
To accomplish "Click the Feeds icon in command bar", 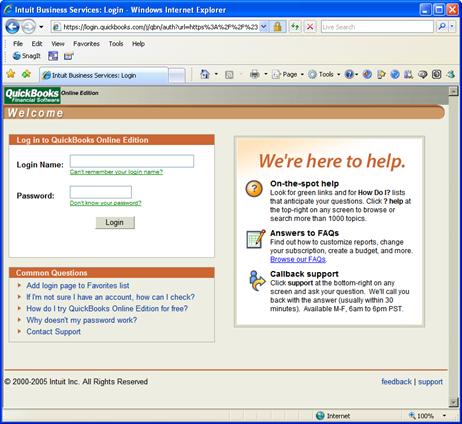I will 229,75.
